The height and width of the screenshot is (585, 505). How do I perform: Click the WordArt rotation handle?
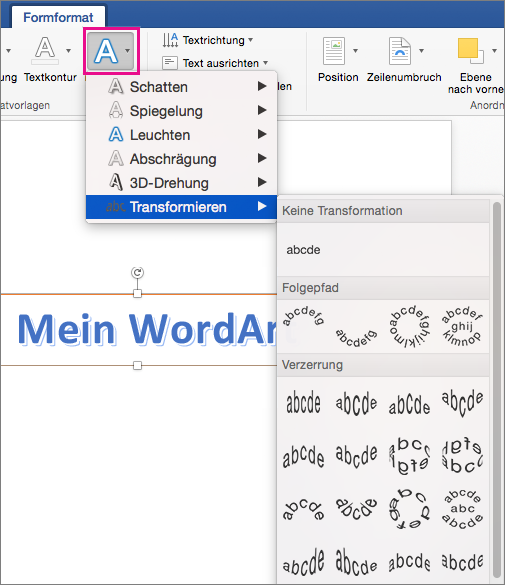click(x=137, y=273)
